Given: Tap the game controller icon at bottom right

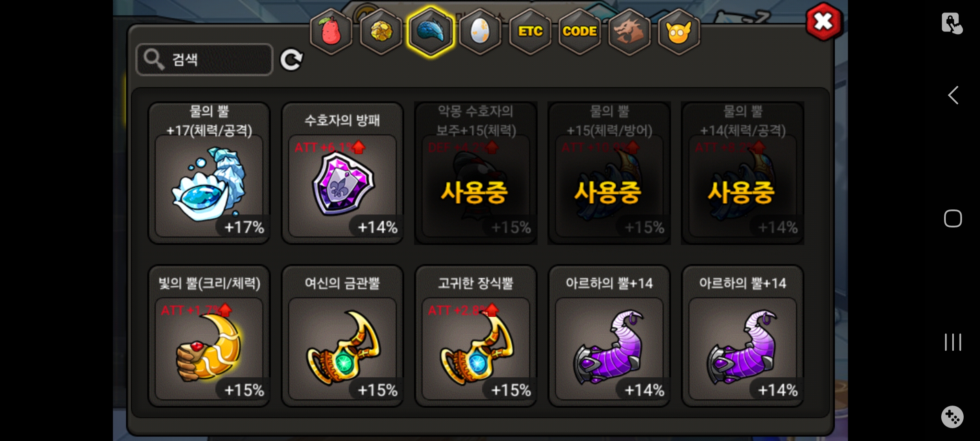Looking at the screenshot, I should 952,417.
